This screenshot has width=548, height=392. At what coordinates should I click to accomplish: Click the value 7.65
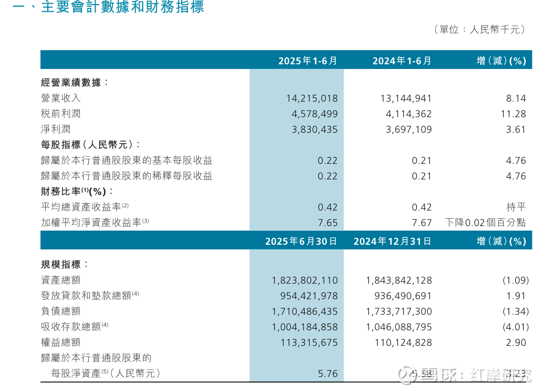point(327,222)
